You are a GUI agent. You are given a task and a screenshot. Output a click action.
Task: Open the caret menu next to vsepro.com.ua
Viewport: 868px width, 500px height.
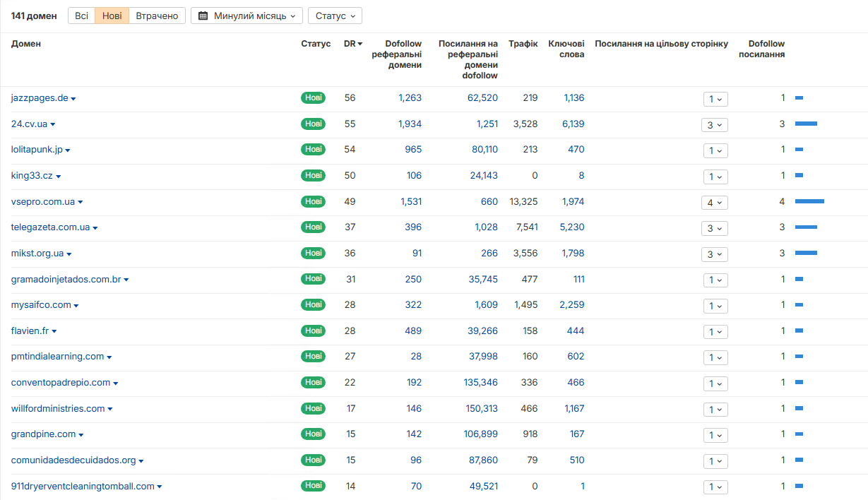pyautogui.click(x=81, y=203)
